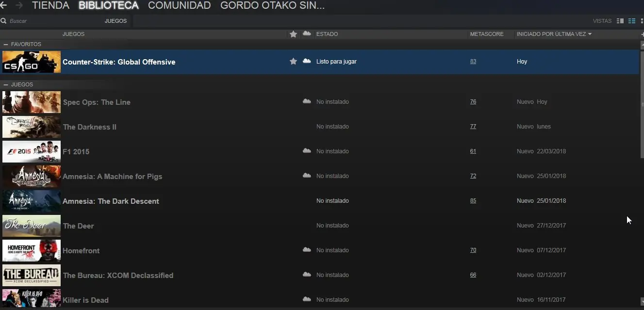Open Metascore 70 link for Homefront

[x=473, y=250]
